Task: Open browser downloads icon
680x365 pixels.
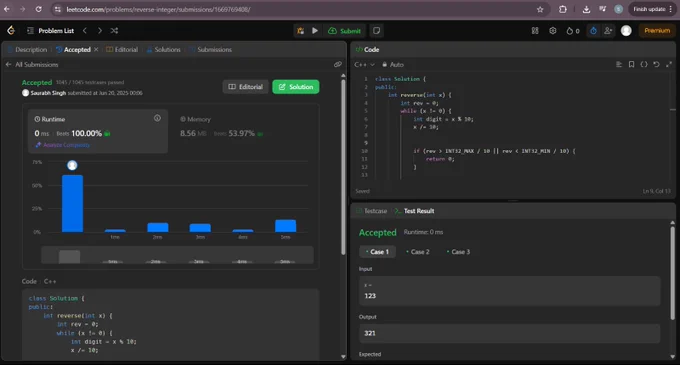Action: coord(586,10)
